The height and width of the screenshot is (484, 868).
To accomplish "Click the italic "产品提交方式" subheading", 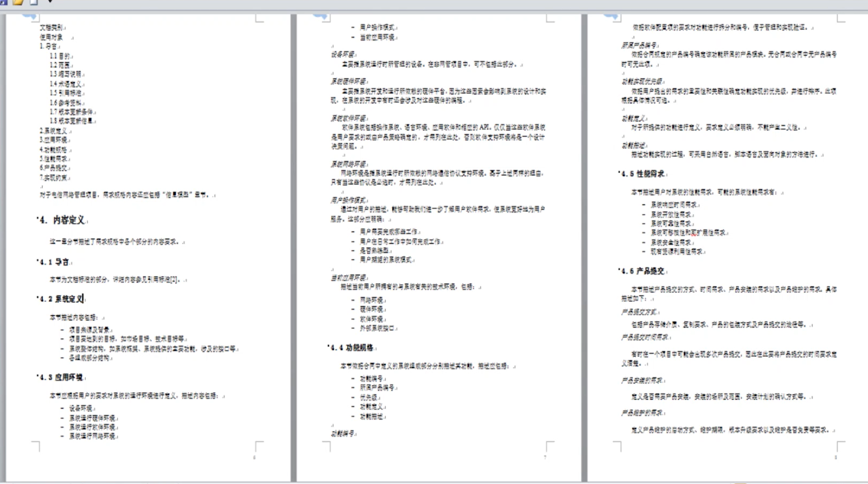I will (639, 312).
